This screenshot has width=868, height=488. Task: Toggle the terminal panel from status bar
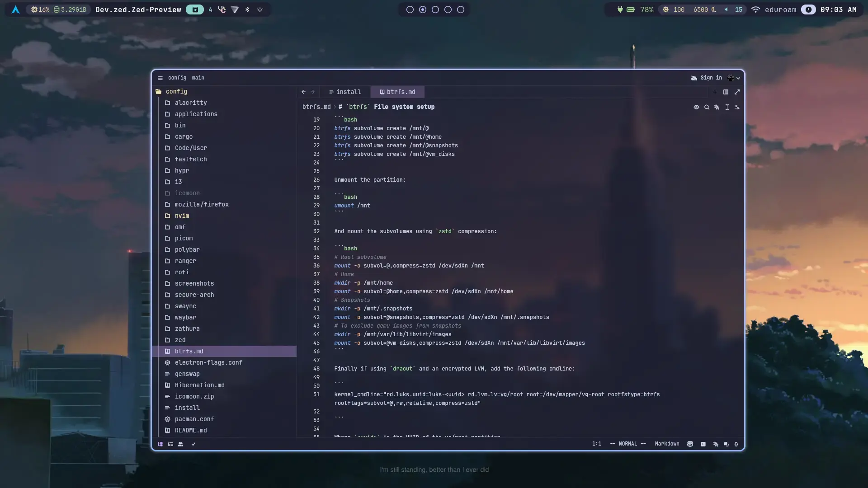click(x=703, y=444)
